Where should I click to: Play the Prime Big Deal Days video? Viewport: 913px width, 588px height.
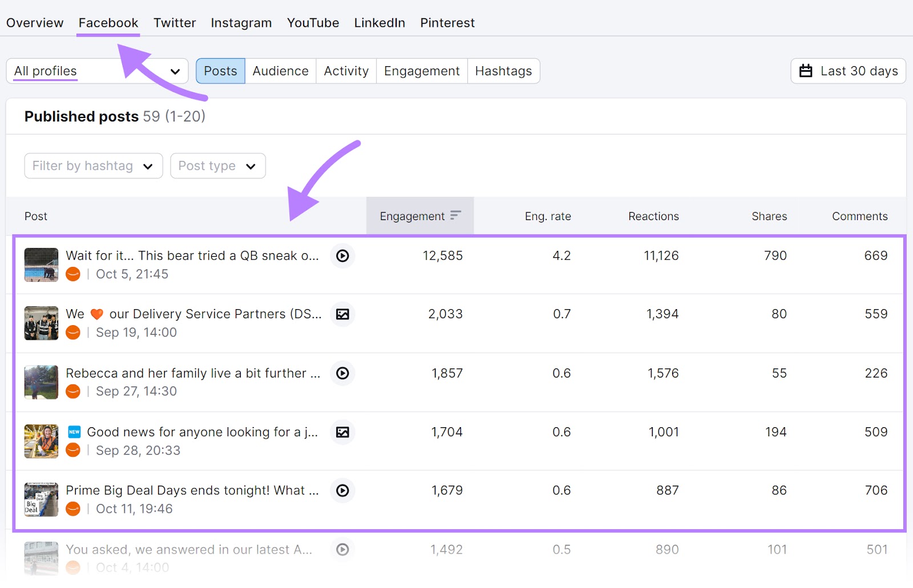pos(342,490)
